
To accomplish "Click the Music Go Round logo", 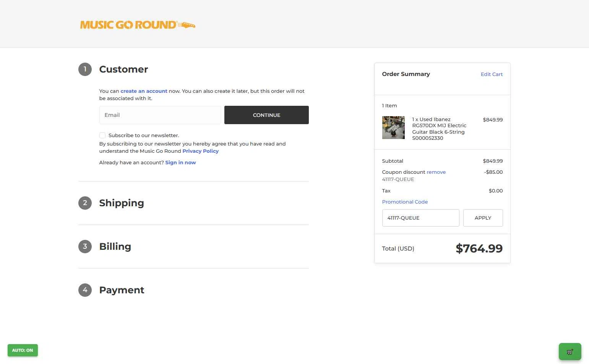I will point(138,25).
